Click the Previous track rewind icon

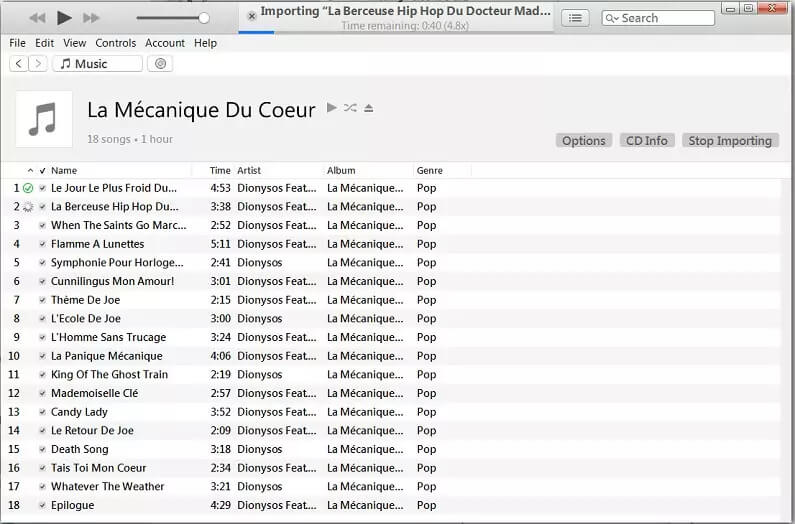37,18
